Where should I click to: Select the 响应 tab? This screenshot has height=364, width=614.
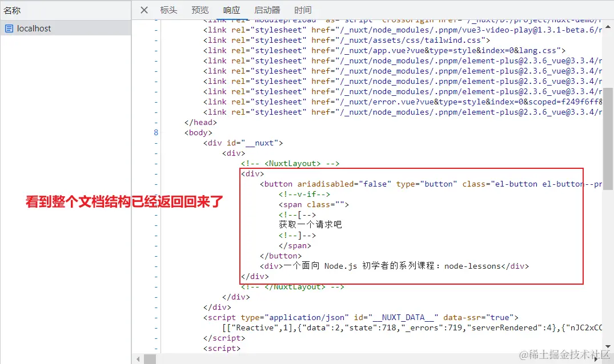231,10
